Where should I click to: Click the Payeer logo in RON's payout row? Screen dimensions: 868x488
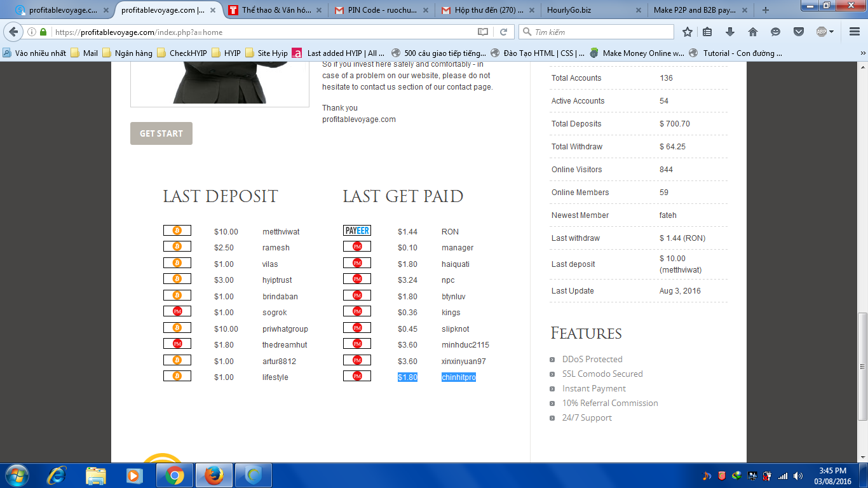click(357, 231)
